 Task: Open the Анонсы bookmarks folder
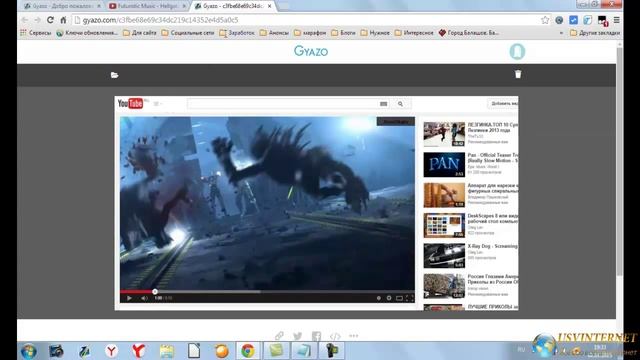pyautogui.click(x=274, y=33)
